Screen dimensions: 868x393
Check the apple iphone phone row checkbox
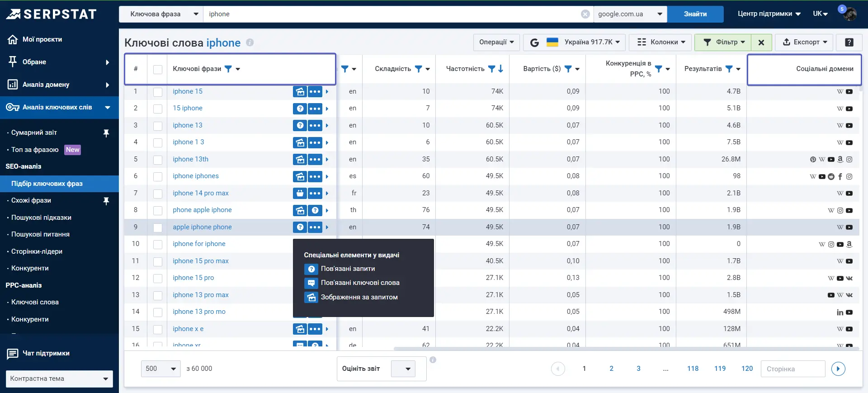[x=158, y=227]
